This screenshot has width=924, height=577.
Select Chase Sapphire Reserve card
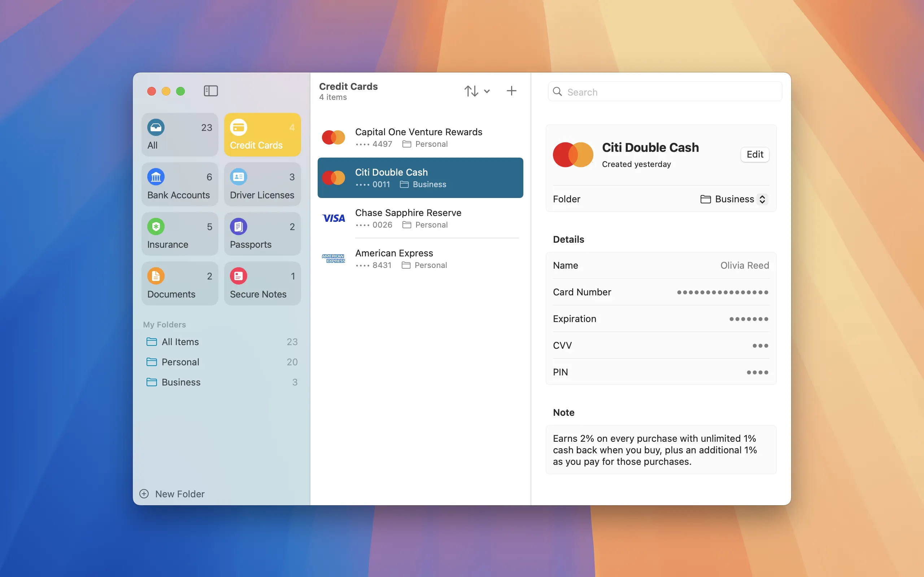(420, 218)
